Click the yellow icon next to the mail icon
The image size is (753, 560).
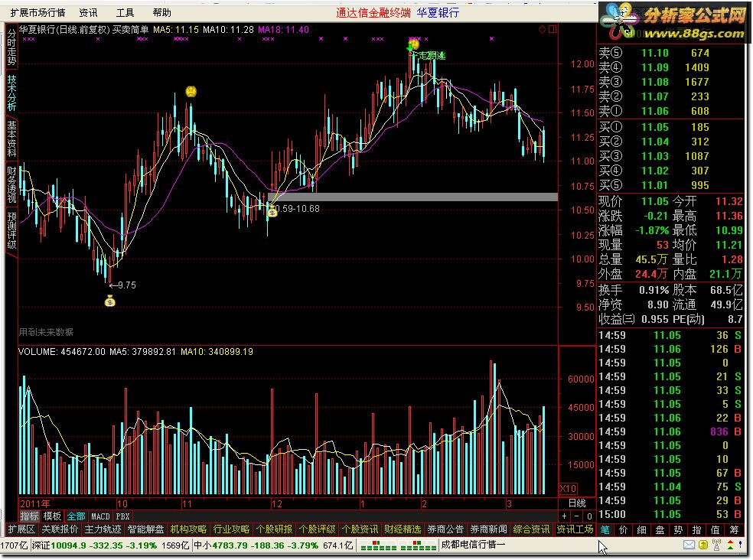(x=703, y=545)
